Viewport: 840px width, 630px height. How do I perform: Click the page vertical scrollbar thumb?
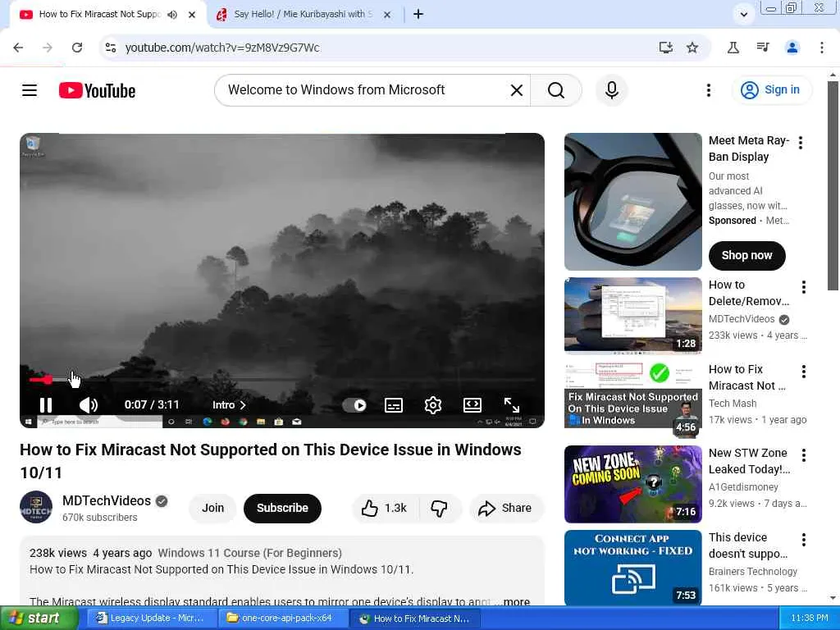click(833, 186)
